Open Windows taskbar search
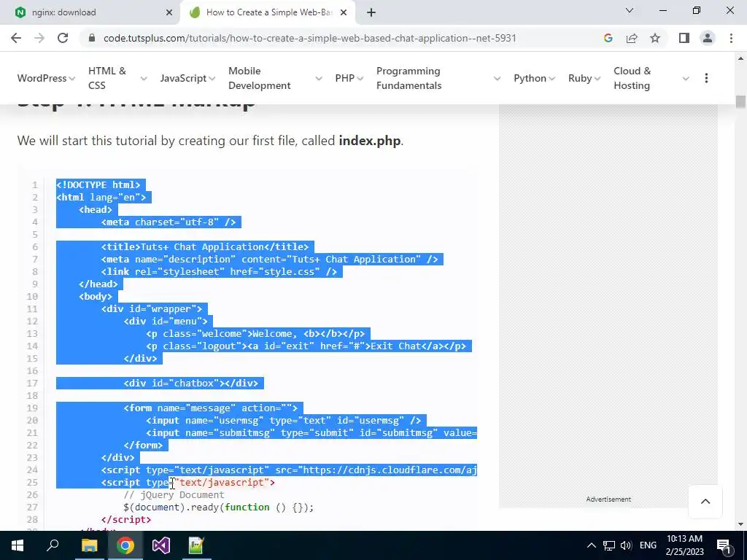The image size is (747, 560). 53,545
